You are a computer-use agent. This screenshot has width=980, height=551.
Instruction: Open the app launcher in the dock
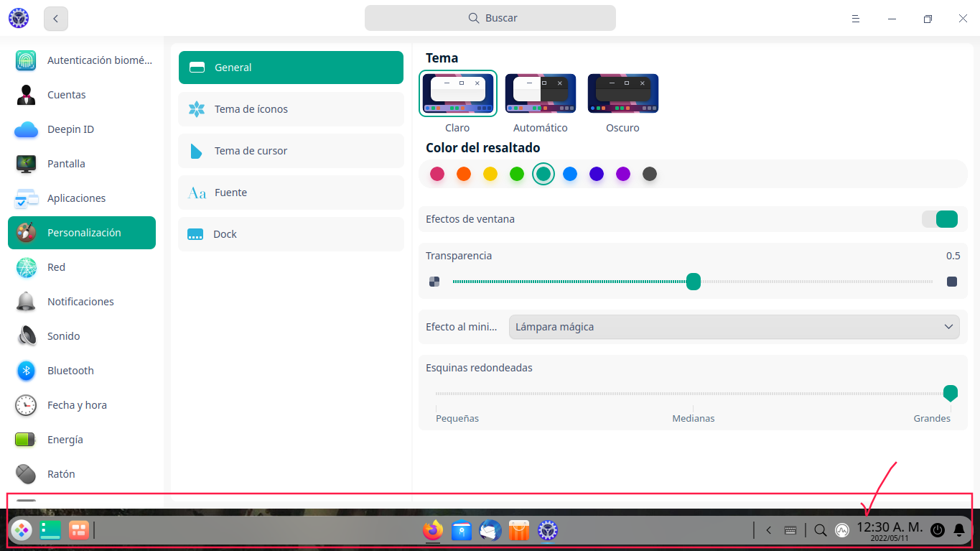[22, 530]
